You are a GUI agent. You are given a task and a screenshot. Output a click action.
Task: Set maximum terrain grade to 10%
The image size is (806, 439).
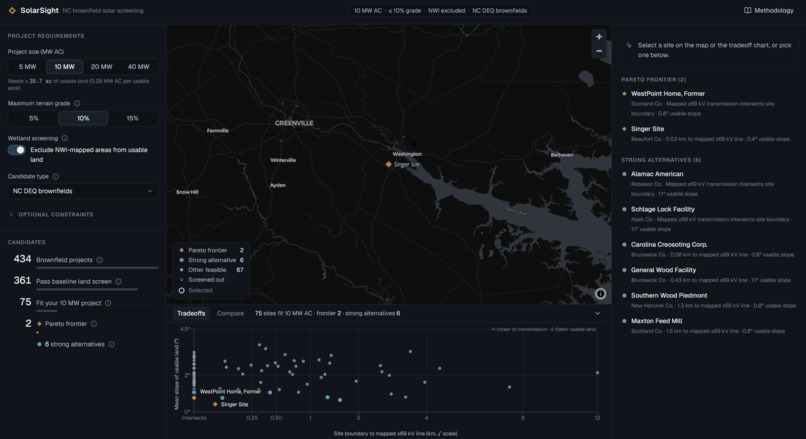[x=83, y=118]
